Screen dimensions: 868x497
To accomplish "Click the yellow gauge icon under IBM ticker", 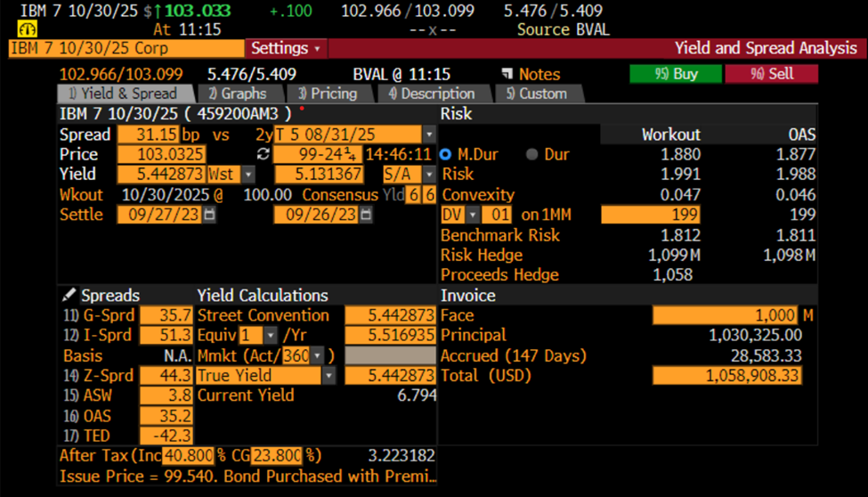I will [x=27, y=29].
